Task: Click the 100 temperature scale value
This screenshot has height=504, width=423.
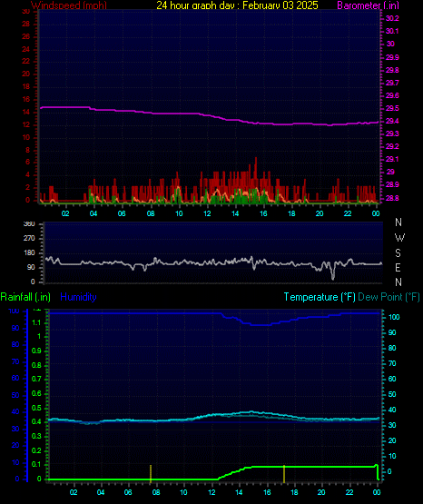Action: pyautogui.click(x=394, y=317)
